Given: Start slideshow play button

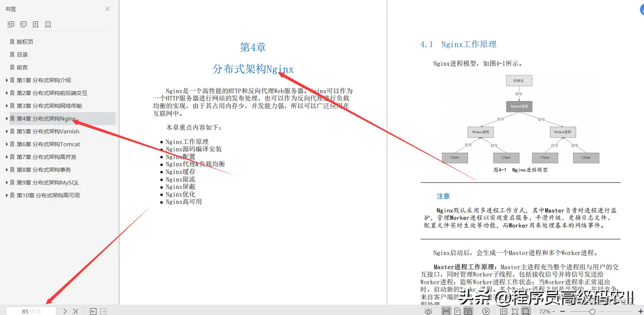Looking at the screenshot, I should pos(486,311).
